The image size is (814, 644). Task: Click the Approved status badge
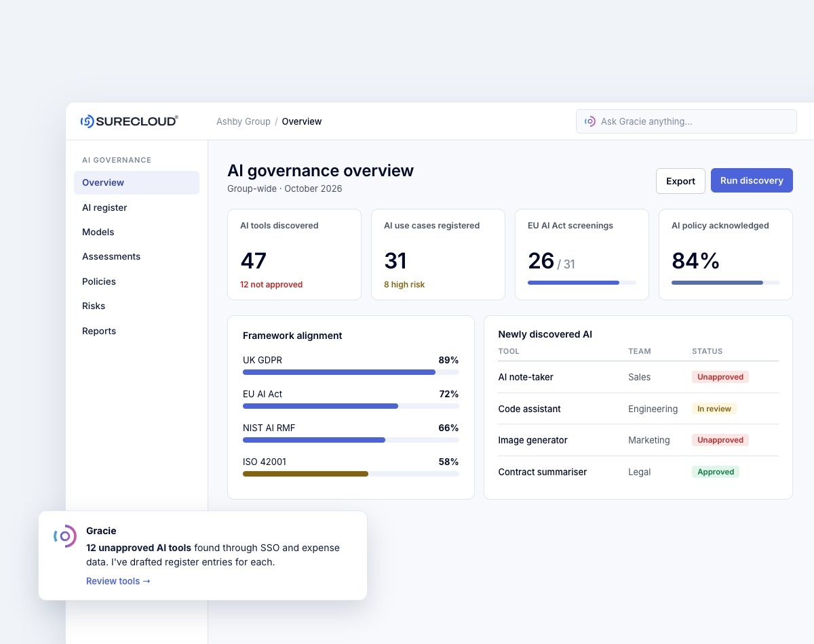point(716,472)
